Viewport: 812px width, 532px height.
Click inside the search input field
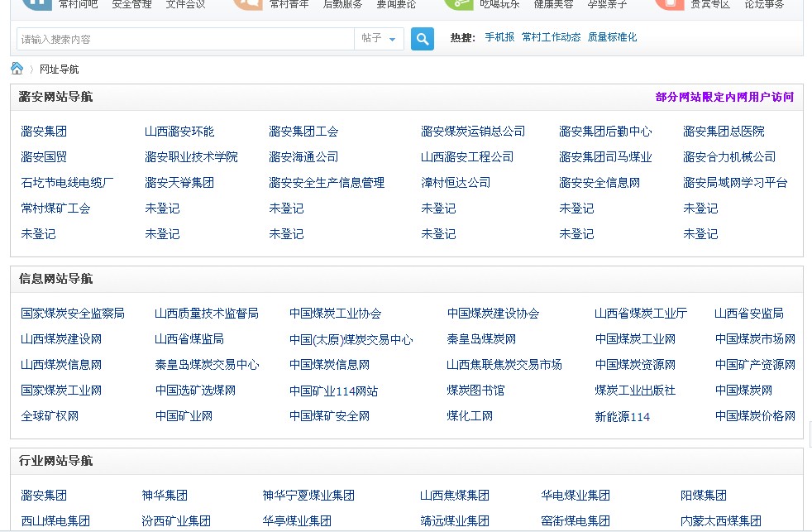pos(182,39)
